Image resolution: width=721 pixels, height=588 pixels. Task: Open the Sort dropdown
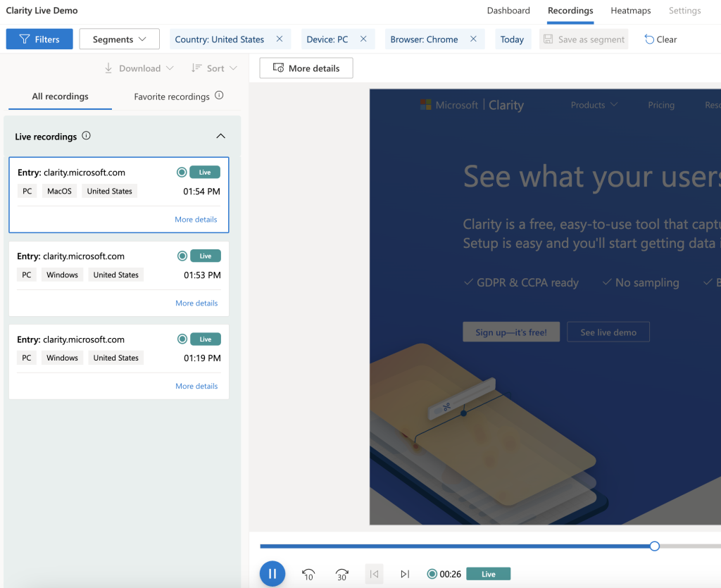(x=214, y=68)
